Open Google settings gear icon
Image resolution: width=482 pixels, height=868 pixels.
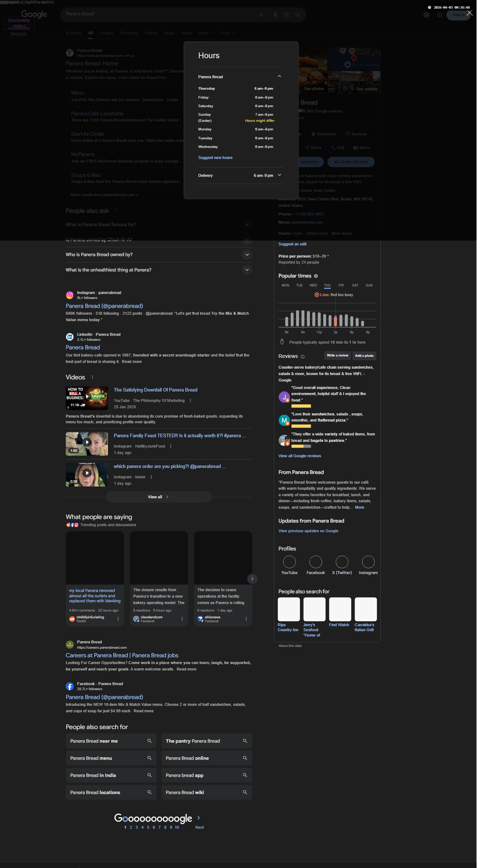[x=426, y=15]
